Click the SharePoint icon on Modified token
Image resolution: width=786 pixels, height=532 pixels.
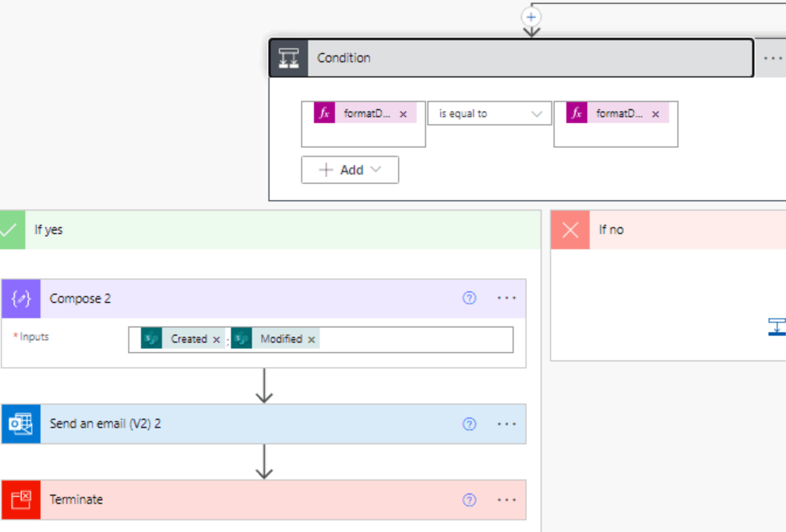(x=241, y=339)
